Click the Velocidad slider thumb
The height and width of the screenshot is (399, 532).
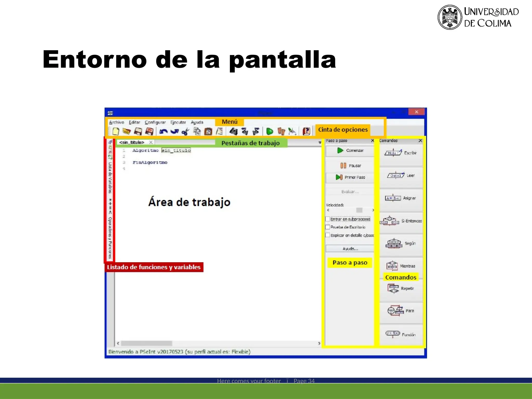[359, 210]
